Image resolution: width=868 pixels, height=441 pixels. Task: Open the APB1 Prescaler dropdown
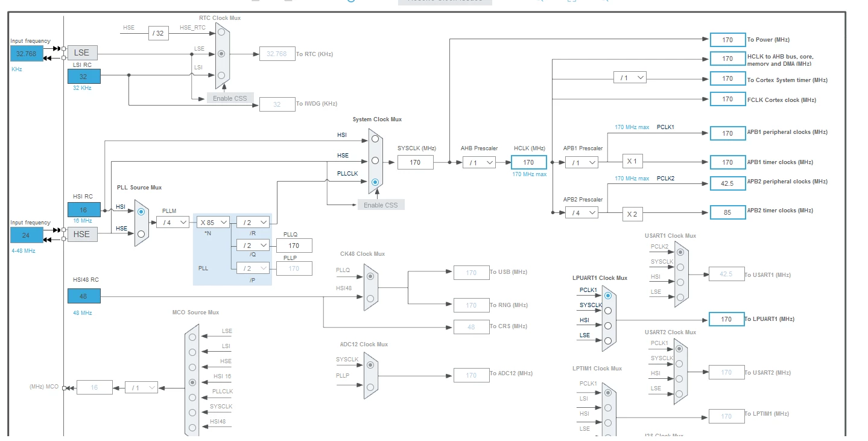pyautogui.click(x=581, y=162)
